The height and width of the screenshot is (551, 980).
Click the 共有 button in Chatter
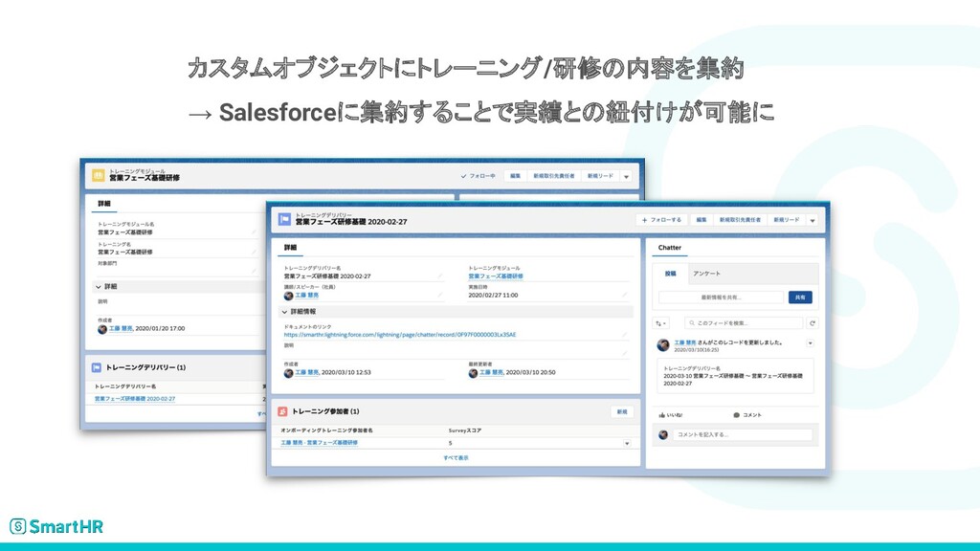[800, 298]
